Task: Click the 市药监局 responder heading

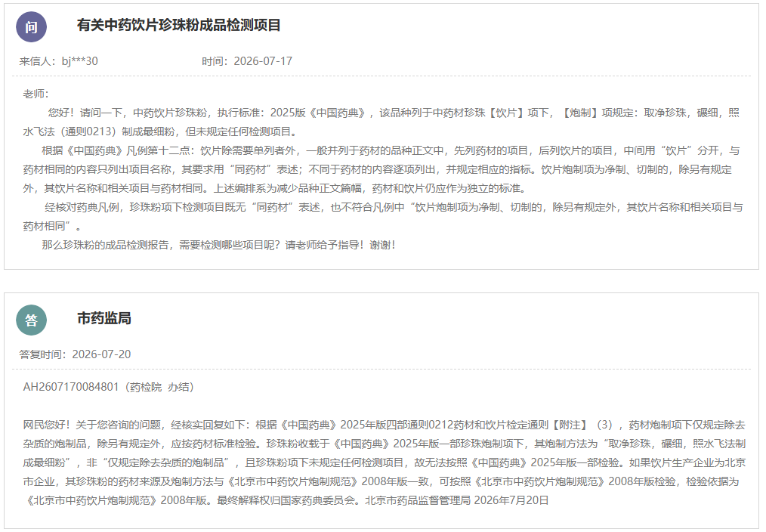Action: click(x=104, y=318)
